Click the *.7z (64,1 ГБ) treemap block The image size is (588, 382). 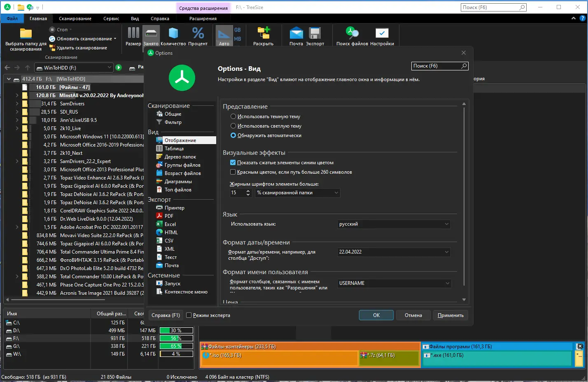pos(389,358)
